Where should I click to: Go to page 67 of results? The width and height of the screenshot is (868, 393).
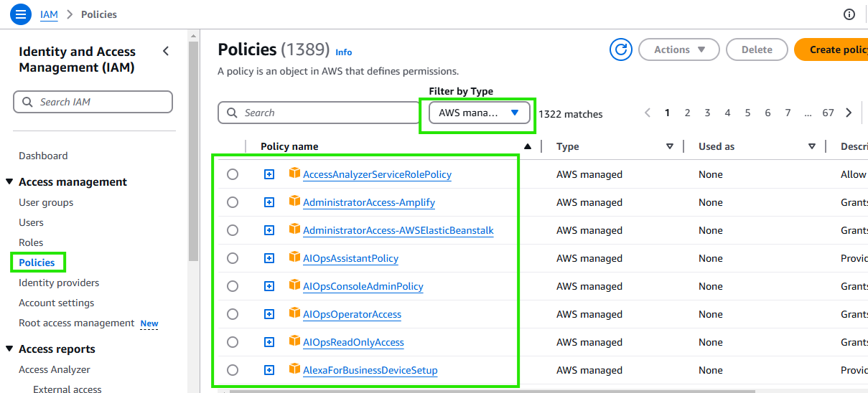pyautogui.click(x=828, y=113)
